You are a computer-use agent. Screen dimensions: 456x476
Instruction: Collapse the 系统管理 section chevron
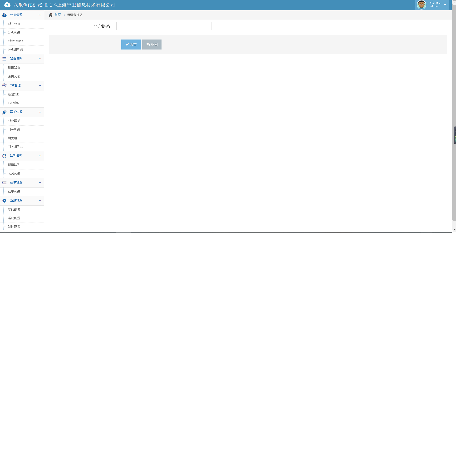[x=40, y=201]
